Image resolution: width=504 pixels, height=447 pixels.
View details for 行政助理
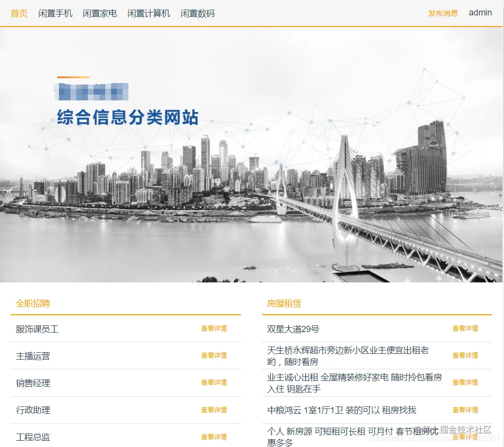pos(214,410)
